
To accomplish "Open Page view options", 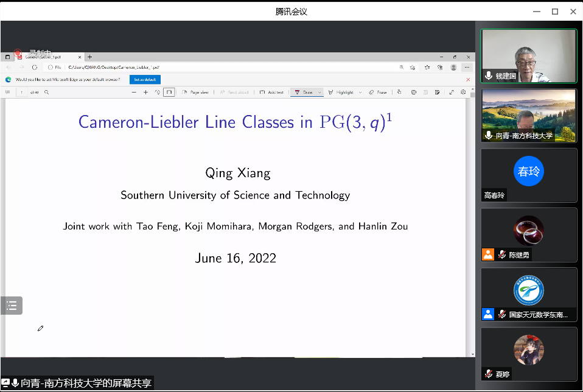I will point(195,93).
